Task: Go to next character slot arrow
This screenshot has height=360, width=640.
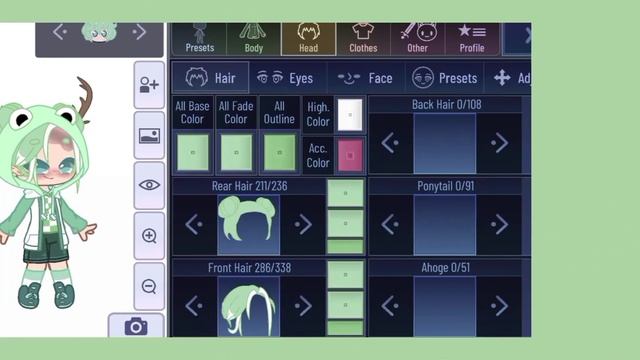Action: click(139, 32)
